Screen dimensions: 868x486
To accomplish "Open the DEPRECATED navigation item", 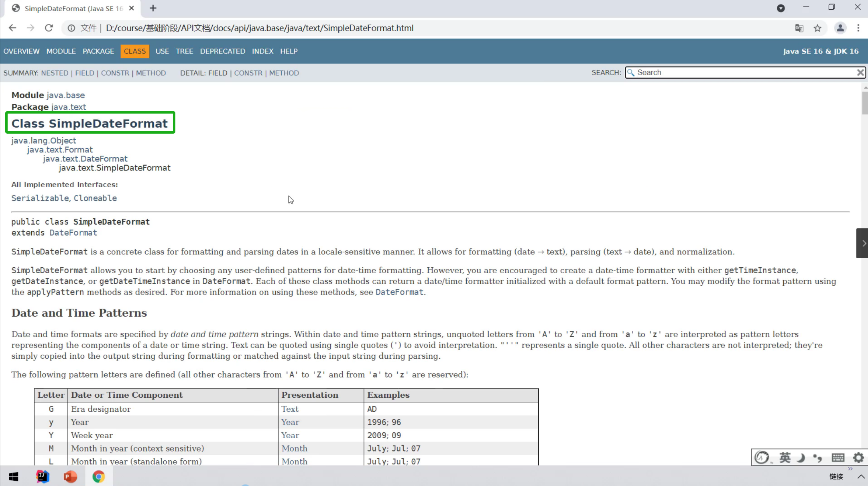I will pos(222,51).
